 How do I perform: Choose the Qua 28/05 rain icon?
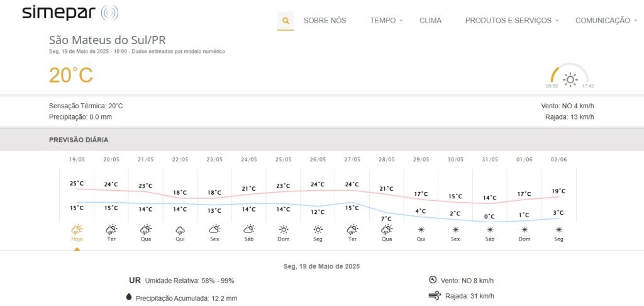387,229
